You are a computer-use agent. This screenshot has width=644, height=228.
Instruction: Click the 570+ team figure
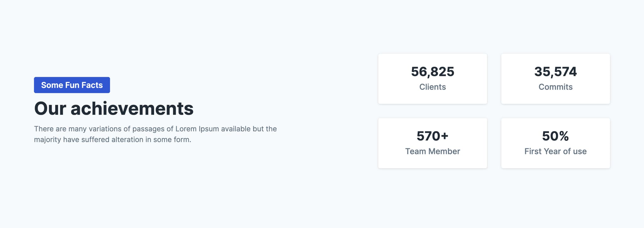pos(432,136)
